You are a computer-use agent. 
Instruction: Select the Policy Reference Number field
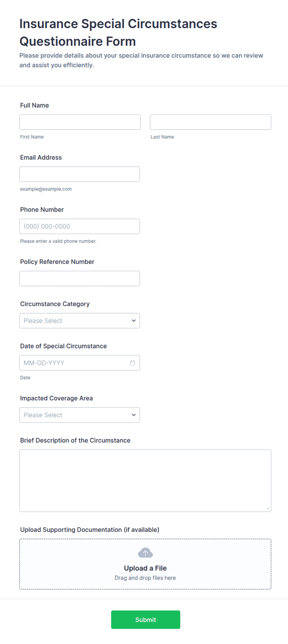click(80, 279)
